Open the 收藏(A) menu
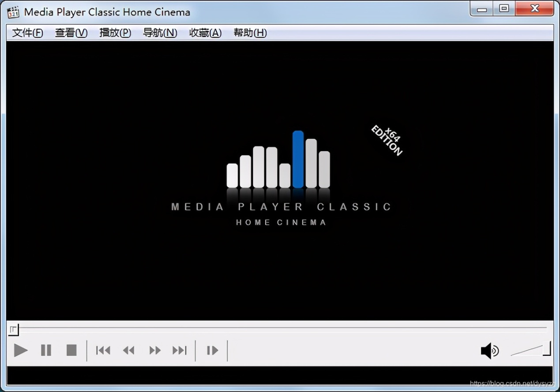The width and height of the screenshot is (560, 392). 205,33
